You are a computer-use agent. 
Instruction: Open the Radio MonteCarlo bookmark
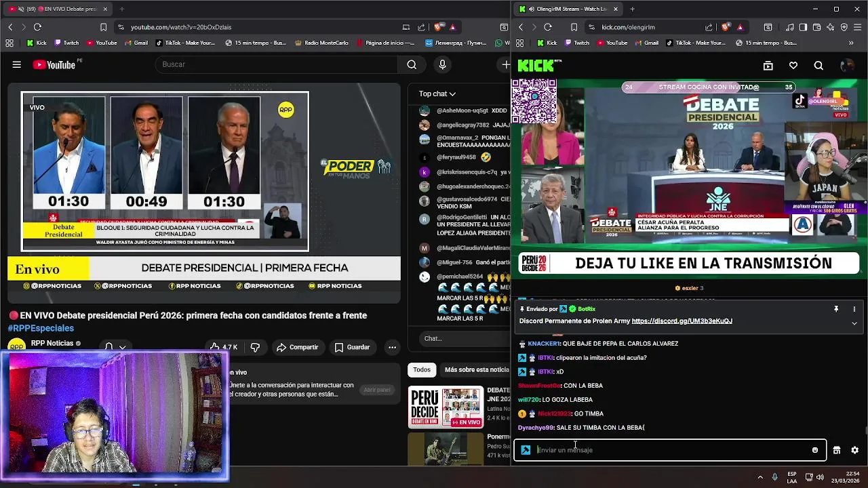(x=321, y=43)
